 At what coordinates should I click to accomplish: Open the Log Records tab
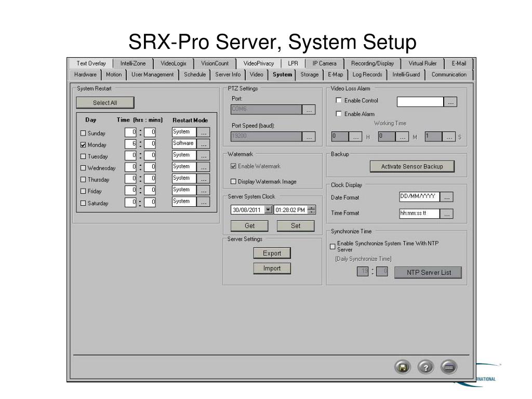[367, 75]
